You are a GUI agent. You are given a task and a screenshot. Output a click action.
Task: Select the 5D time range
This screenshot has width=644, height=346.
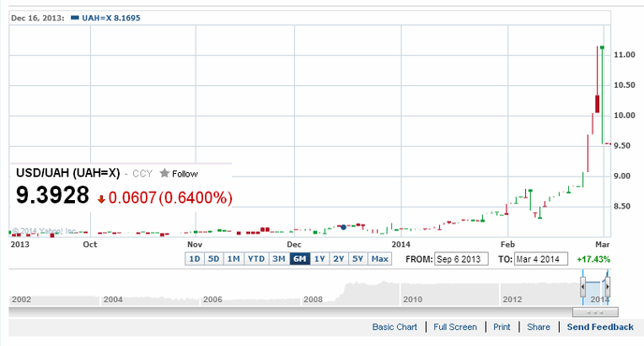point(213,259)
